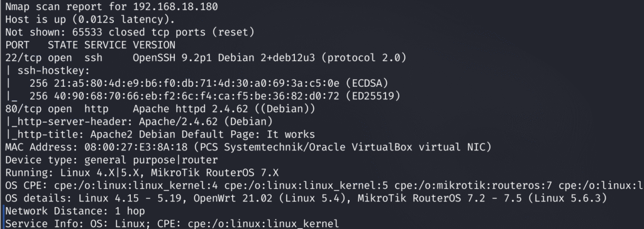Image resolution: width=644 pixels, height=229 pixels.
Task: Click the IP address 192.168.18.180
Action: click(x=175, y=6)
